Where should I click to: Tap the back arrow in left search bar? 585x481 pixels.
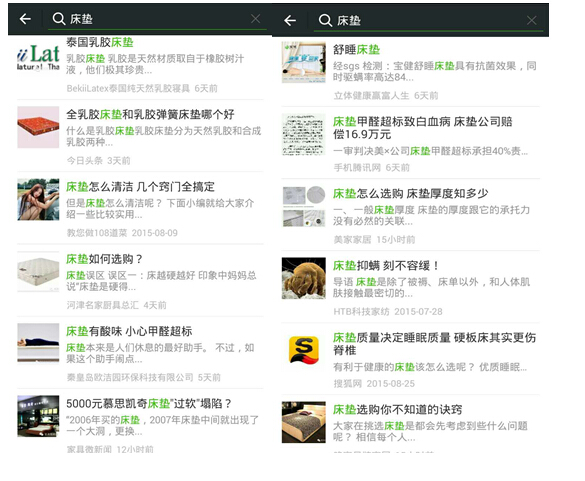25,19
